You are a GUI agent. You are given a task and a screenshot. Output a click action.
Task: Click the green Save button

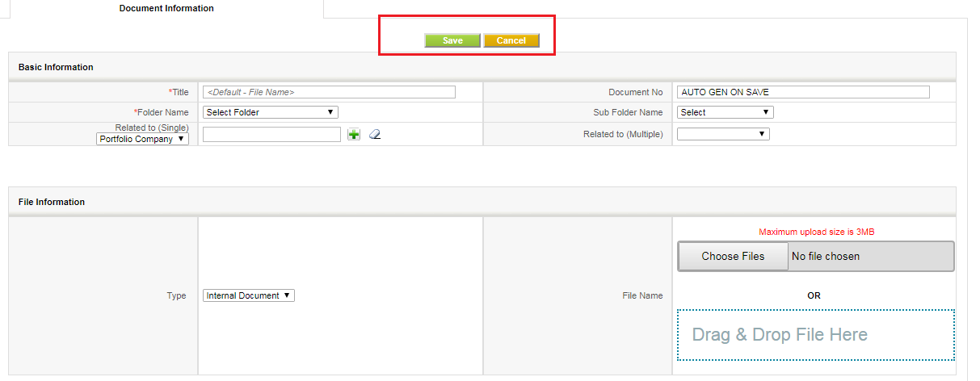pyautogui.click(x=452, y=40)
